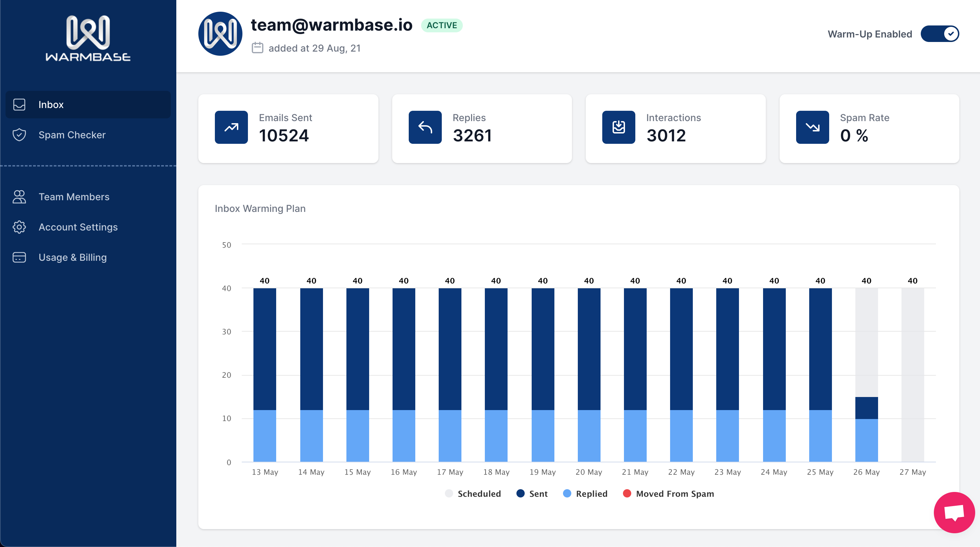Toggle Sent series in chart legend
Viewport: 980px width, 547px height.
click(532, 493)
